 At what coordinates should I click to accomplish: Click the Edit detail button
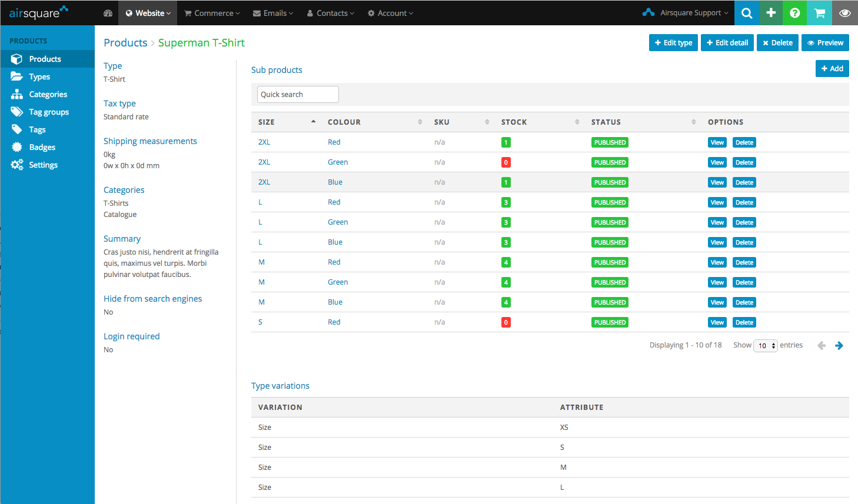pyautogui.click(x=727, y=43)
